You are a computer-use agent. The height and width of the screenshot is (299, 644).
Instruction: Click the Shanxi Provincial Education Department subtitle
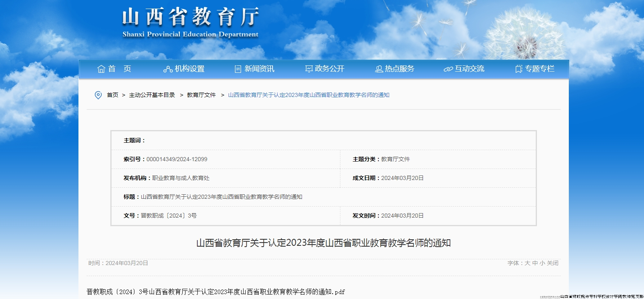pyautogui.click(x=190, y=34)
